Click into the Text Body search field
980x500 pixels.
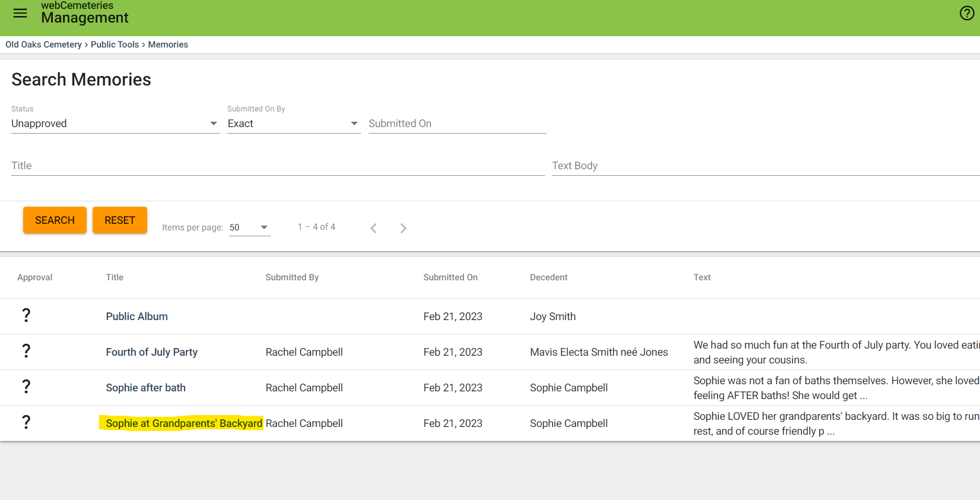point(766,166)
